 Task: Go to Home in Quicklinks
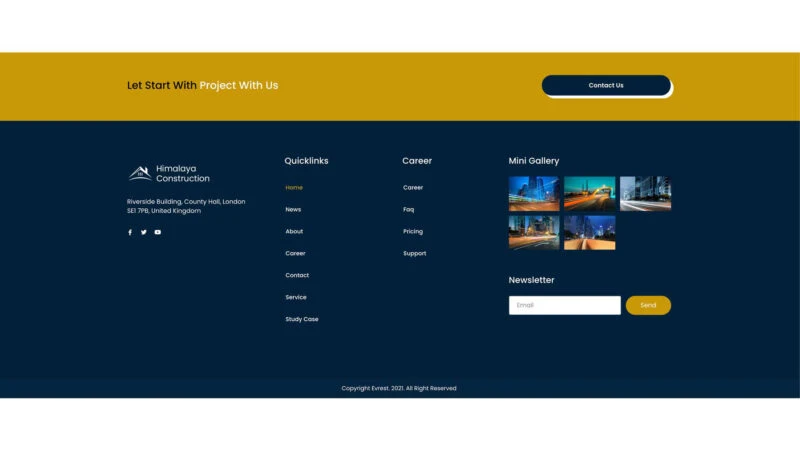[x=294, y=188]
